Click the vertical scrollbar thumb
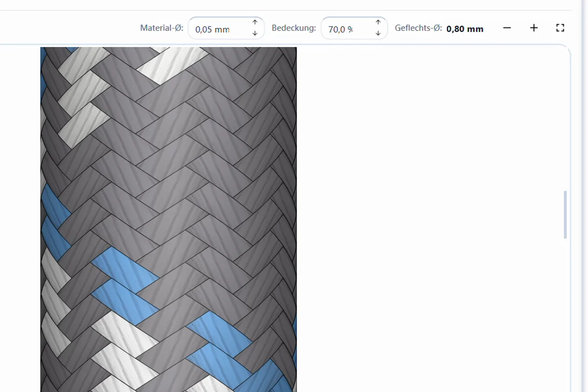 [565, 214]
